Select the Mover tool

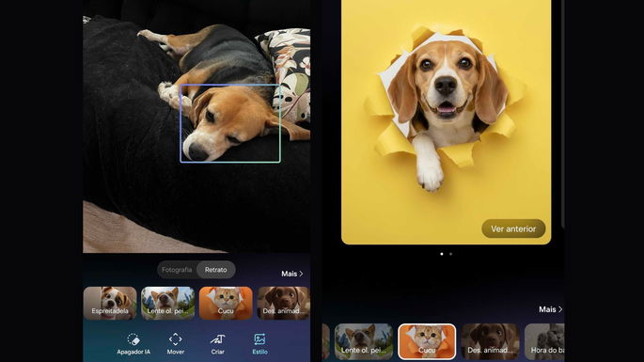click(176, 344)
